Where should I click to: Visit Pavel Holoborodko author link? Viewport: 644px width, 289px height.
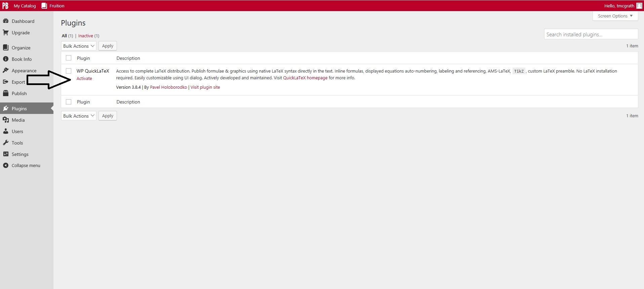click(x=168, y=87)
